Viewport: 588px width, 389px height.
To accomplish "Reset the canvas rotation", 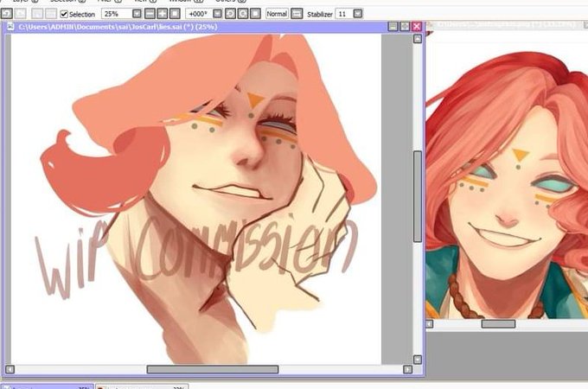I will tap(255, 14).
